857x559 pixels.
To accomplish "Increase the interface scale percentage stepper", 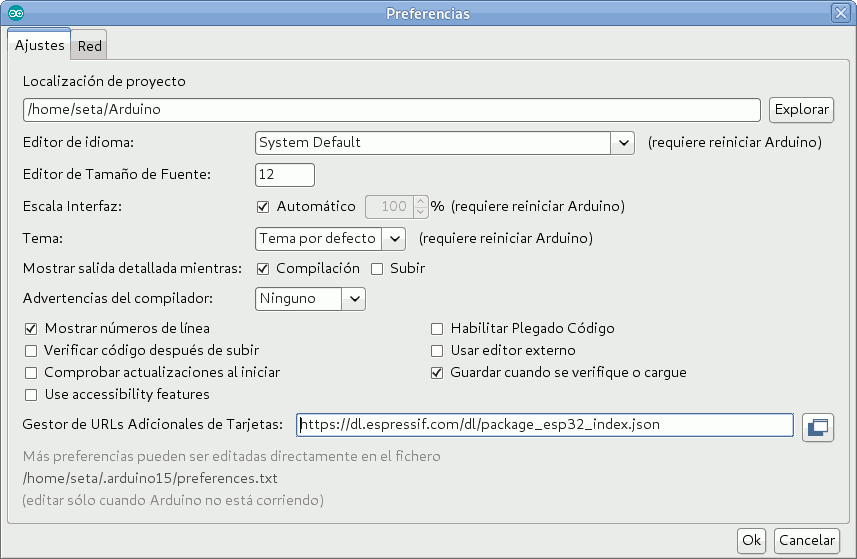I will click(420, 202).
